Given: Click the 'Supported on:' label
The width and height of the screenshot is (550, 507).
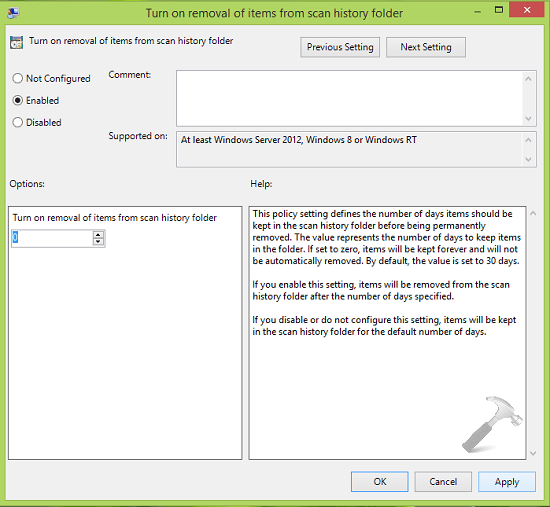Looking at the screenshot, I should click(x=138, y=136).
